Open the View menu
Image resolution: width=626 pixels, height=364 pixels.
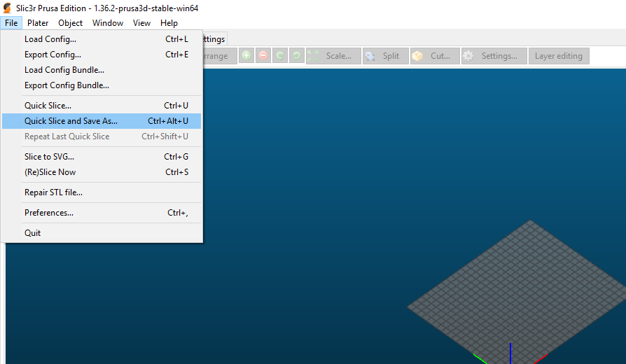tap(141, 23)
